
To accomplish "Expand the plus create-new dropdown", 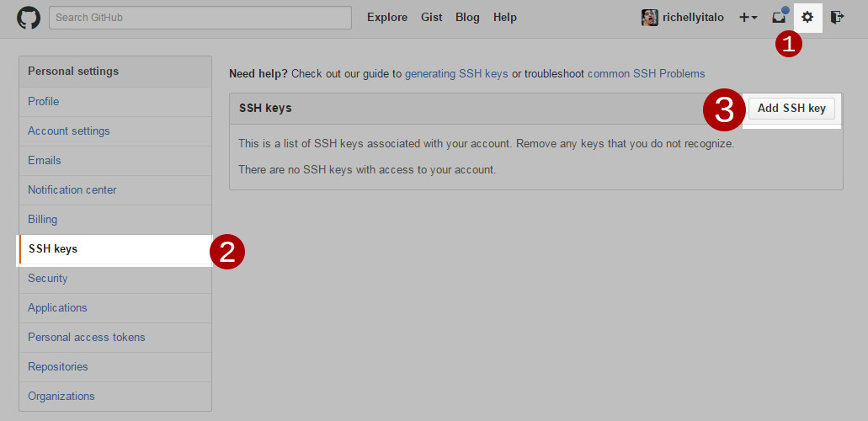I will pos(748,18).
